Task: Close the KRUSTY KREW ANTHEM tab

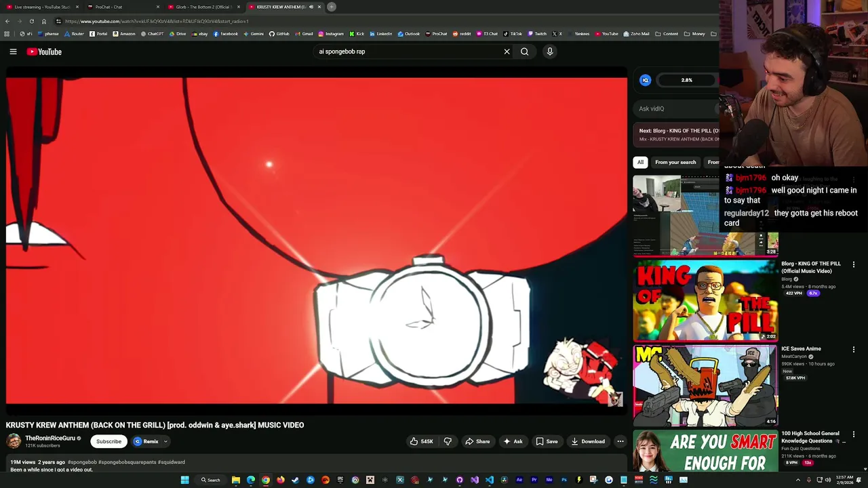Action: [x=319, y=7]
